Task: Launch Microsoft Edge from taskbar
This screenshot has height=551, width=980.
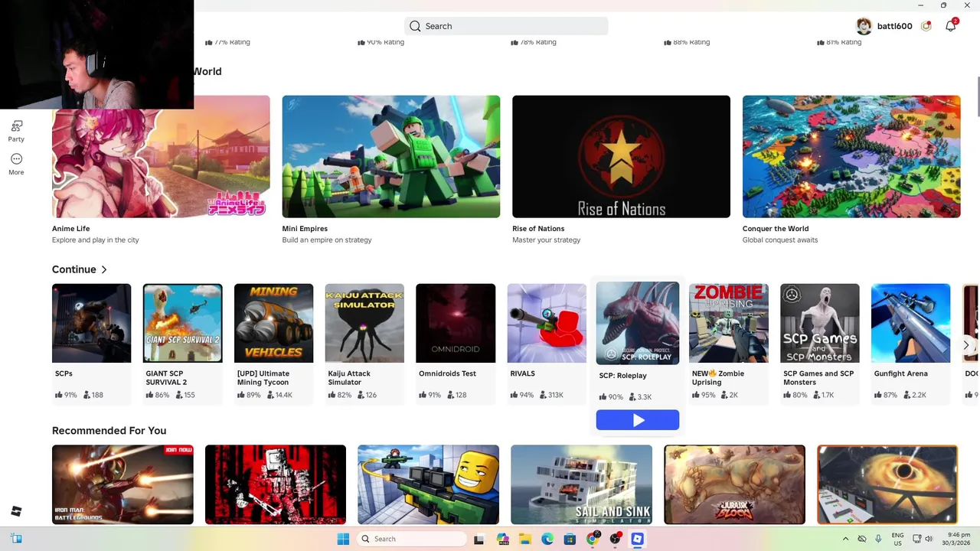Action: click(547, 539)
